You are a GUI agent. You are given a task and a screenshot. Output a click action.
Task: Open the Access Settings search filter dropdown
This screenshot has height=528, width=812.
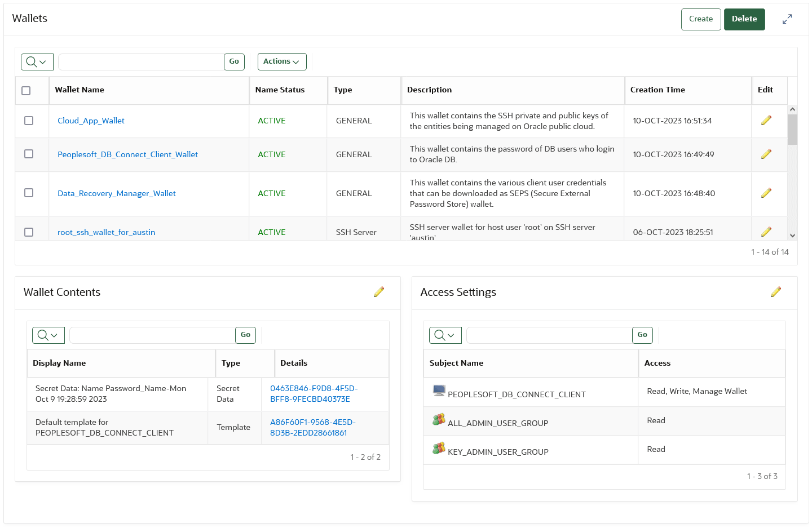coord(445,335)
